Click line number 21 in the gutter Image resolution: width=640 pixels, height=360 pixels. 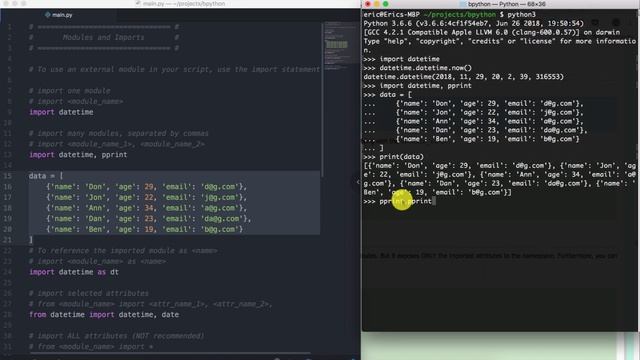8,240
